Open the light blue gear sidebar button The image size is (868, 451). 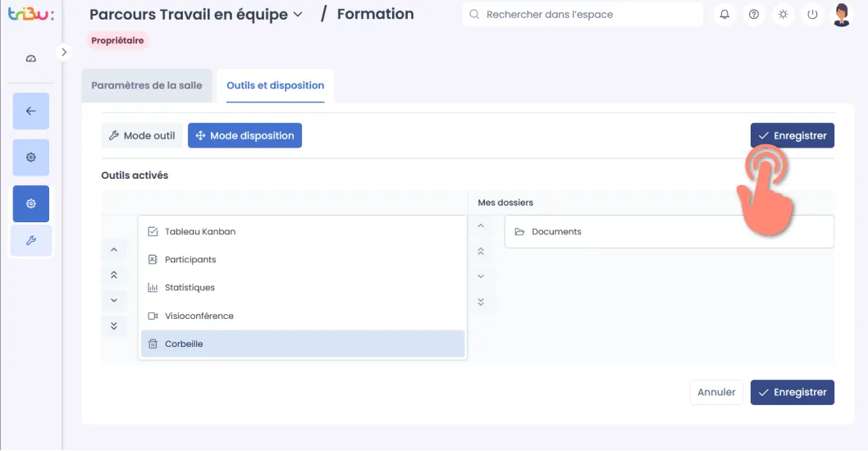(31, 157)
